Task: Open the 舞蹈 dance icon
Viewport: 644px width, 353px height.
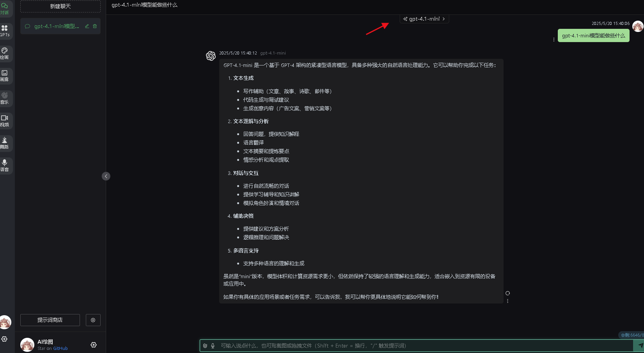Action: [5, 143]
